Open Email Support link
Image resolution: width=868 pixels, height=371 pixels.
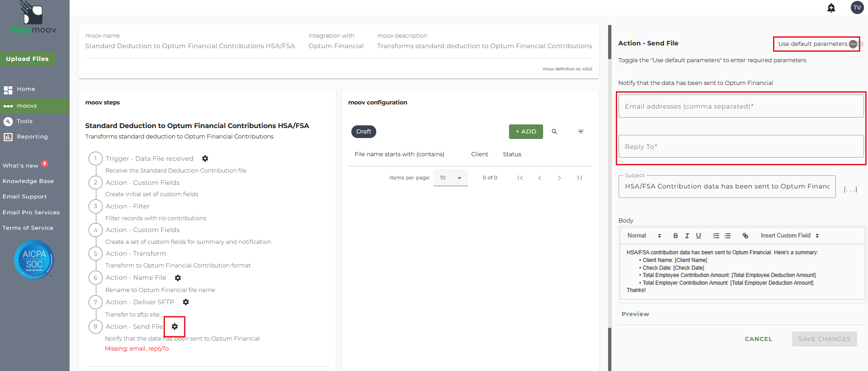coord(25,197)
